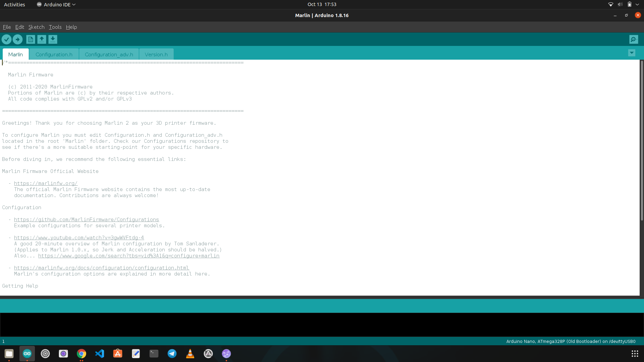
Task: Open Visual Studio Code from the dock
Action: point(99,354)
